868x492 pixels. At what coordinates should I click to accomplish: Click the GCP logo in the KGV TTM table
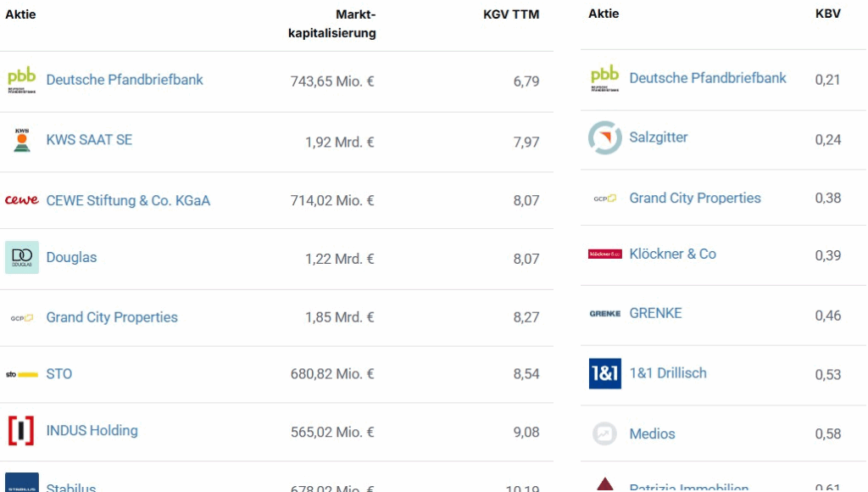[21, 318]
